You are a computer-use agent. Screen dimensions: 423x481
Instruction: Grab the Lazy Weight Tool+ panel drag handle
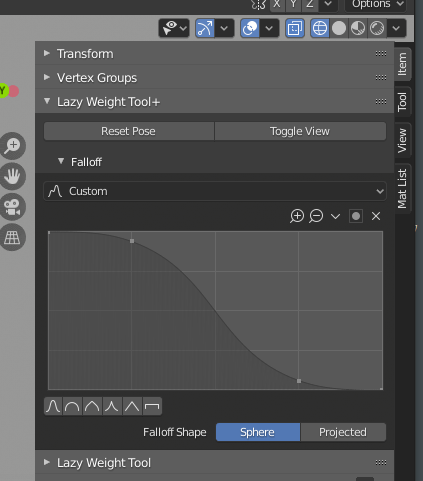[381, 101]
